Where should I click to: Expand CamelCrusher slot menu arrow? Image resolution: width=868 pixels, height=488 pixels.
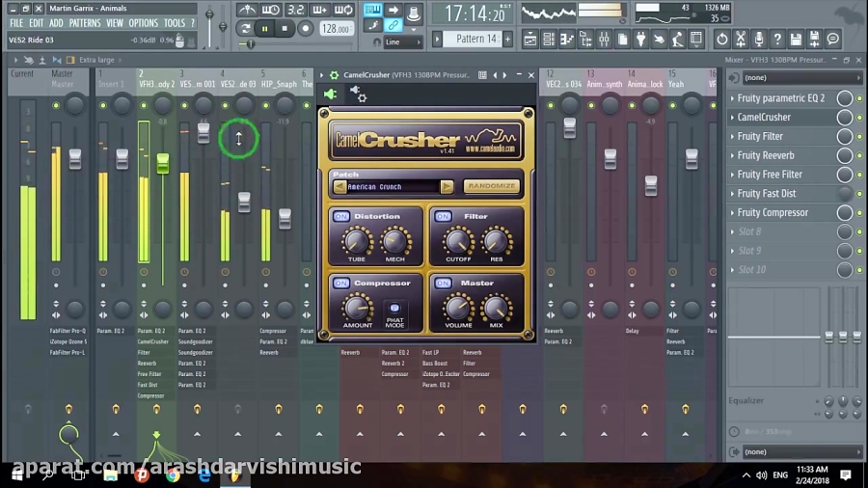(732, 118)
